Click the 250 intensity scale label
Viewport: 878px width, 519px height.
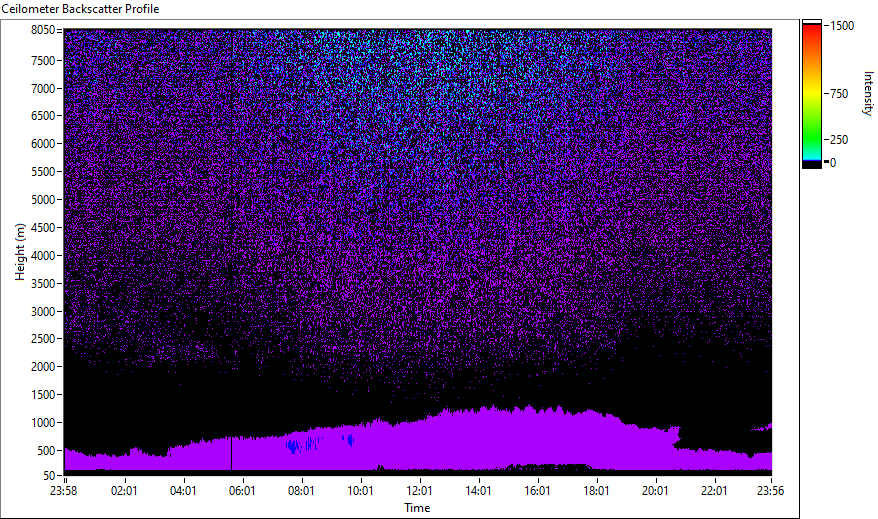pyautogui.click(x=839, y=140)
